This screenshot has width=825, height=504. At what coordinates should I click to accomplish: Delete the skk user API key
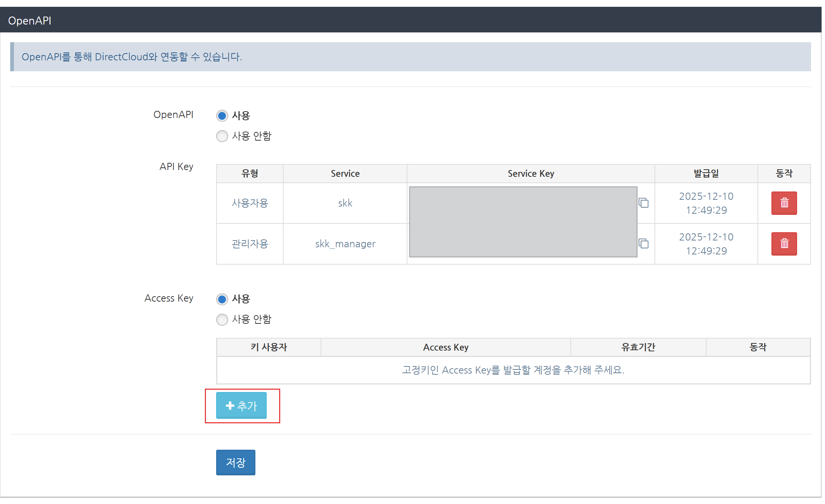[784, 203]
